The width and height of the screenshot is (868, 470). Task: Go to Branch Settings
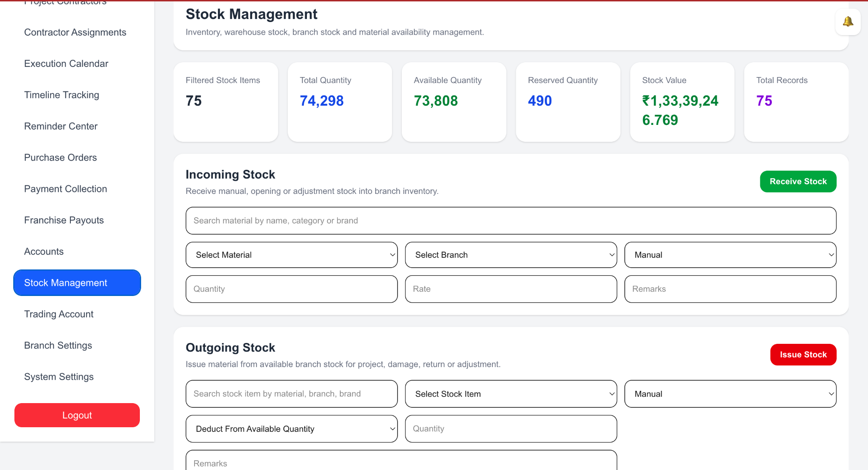click(58, 346)
